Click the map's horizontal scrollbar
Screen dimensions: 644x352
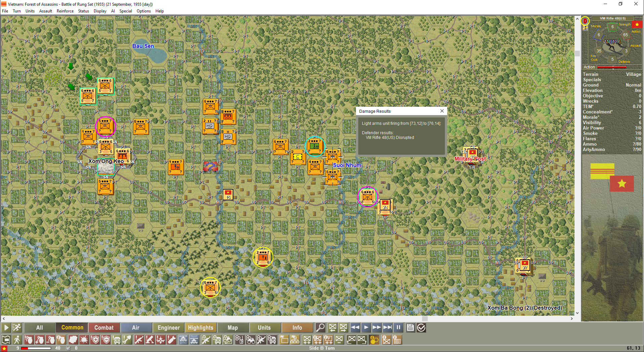[x=287, y=318]
